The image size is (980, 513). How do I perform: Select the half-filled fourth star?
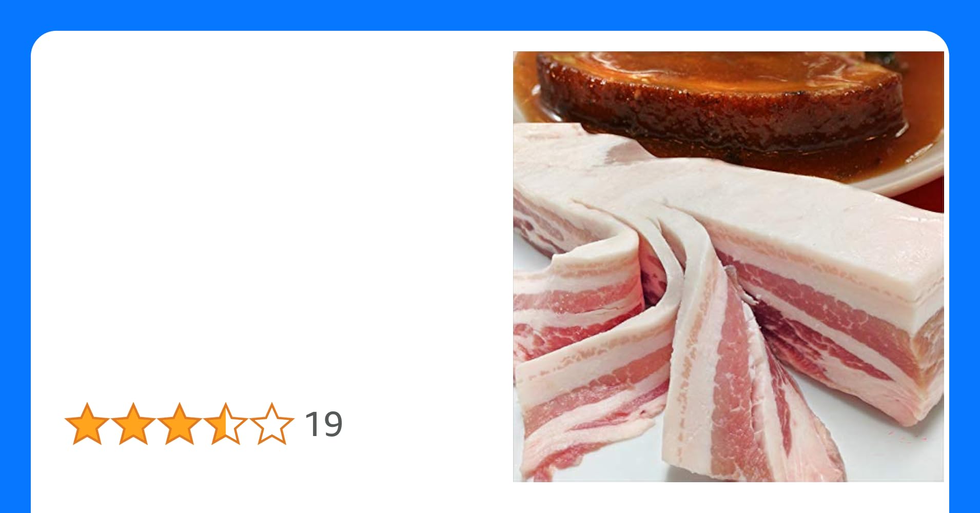[226, 424]
